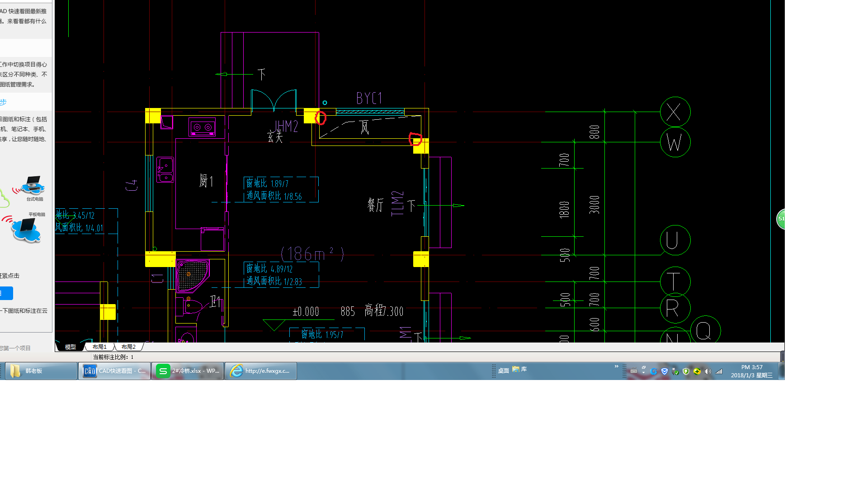This screenshot has width=868, height=488.
Task: Switch to the WPS 2#冷桥.xlsx window
Action: (x=188, y=371)
